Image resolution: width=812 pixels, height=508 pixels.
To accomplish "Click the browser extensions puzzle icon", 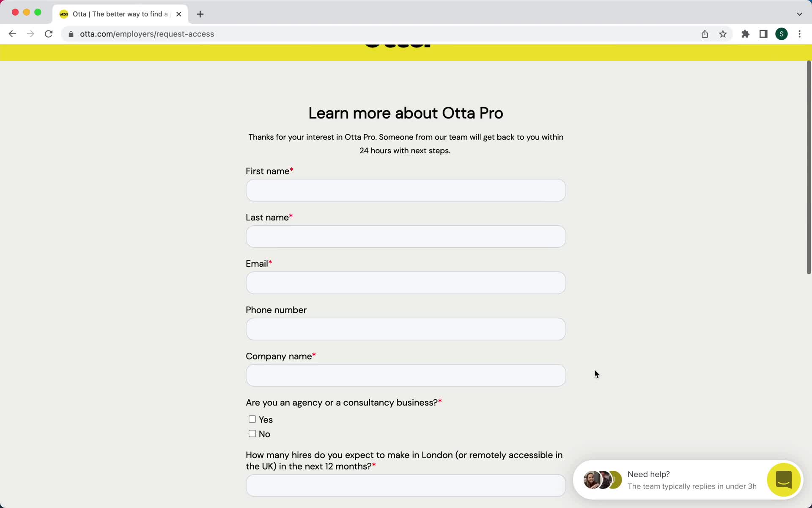I will pos(745,34).
